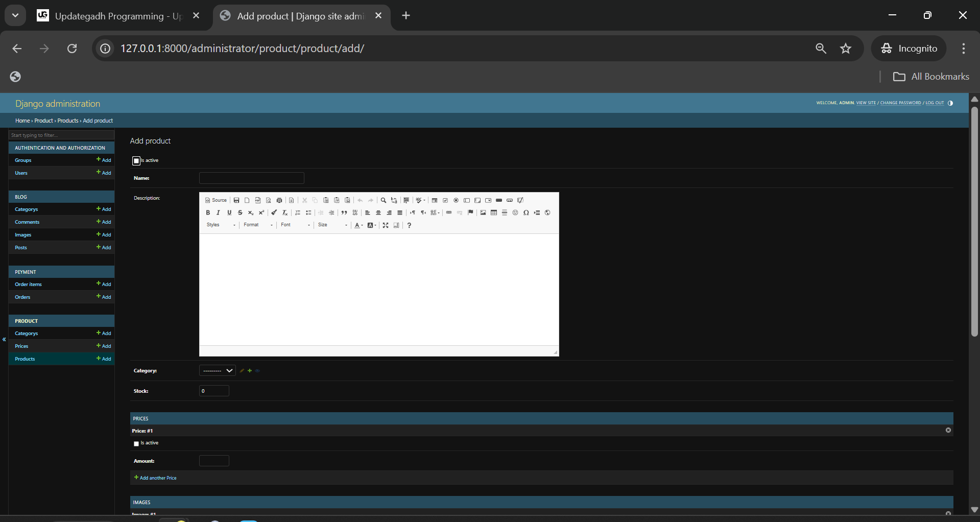Click the Smiley icon in editor toolbar
The width and height of the screenshot is (980, 522).
point(515,212)
